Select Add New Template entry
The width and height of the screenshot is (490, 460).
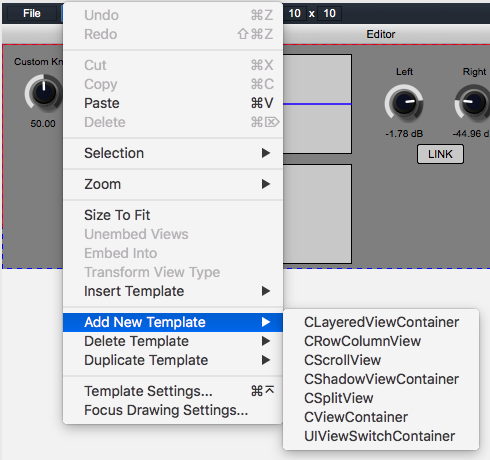(x=173, y=322)
